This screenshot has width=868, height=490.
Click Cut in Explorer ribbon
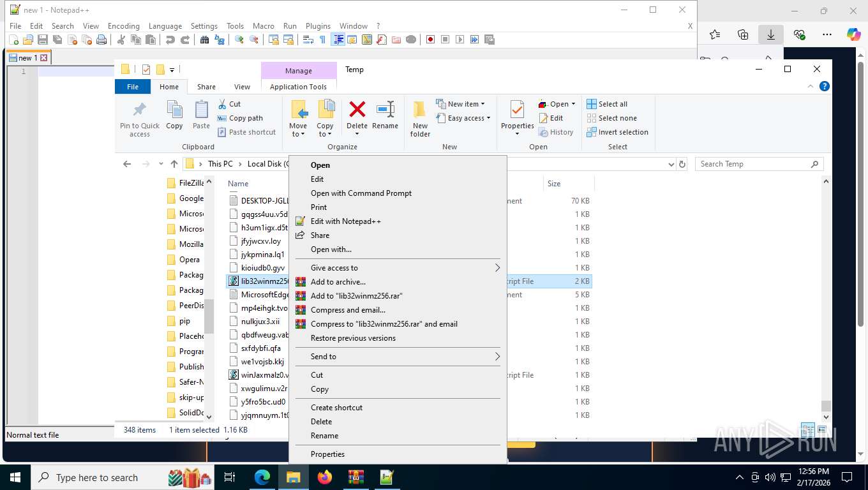point(229,104)
